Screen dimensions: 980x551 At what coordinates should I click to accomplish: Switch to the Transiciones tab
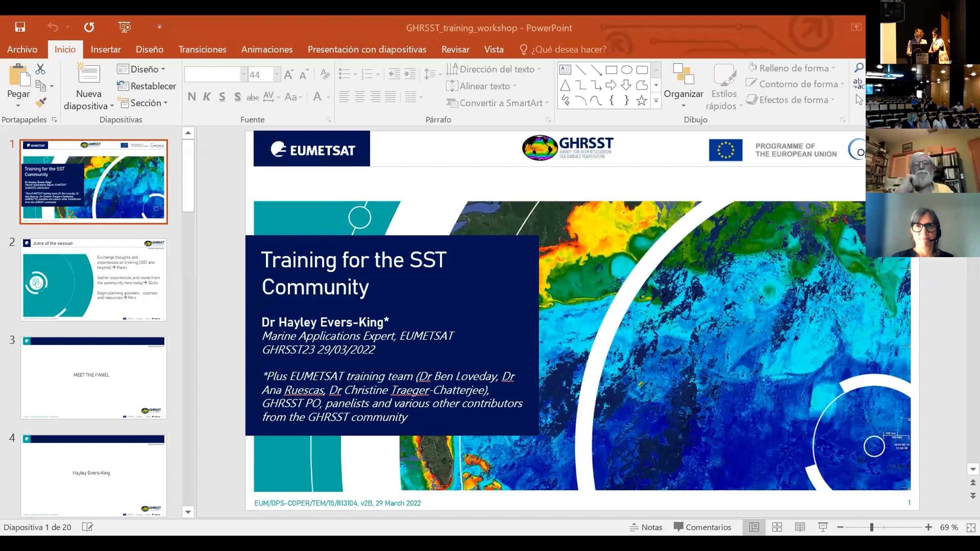[x=202, y=49]
